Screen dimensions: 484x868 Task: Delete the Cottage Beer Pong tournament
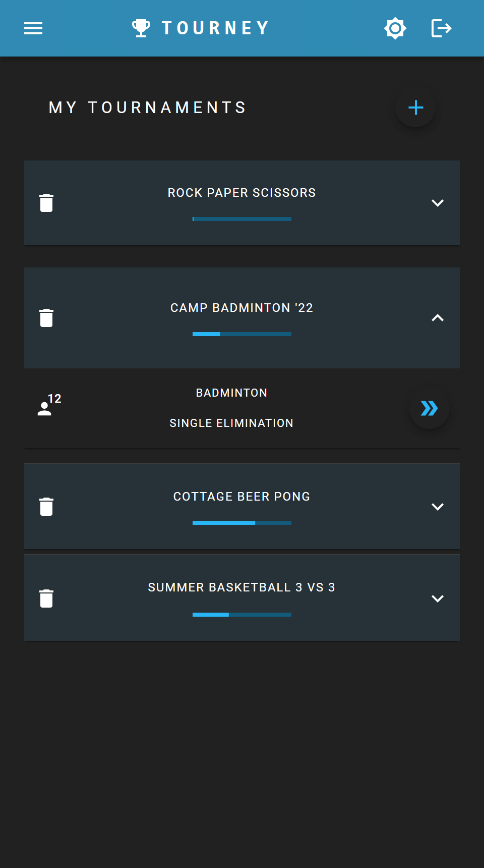[46, 507]
